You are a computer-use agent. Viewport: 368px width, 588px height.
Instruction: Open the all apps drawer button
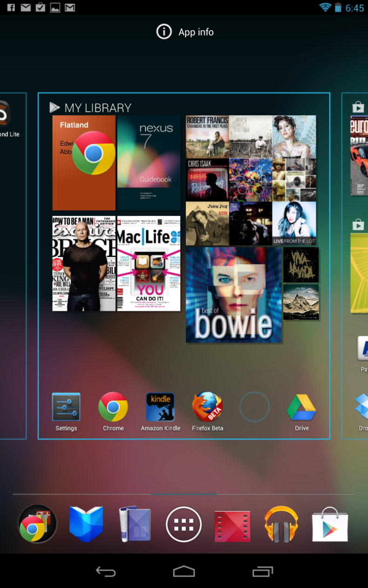[x=184, y=524]
